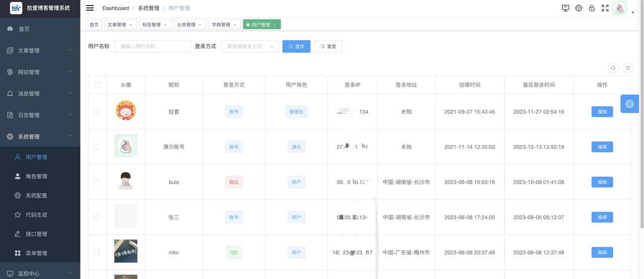Click the 文章管理 sidebar icon
This screenshot has width=644, height=279.
[x=10, y=50]
